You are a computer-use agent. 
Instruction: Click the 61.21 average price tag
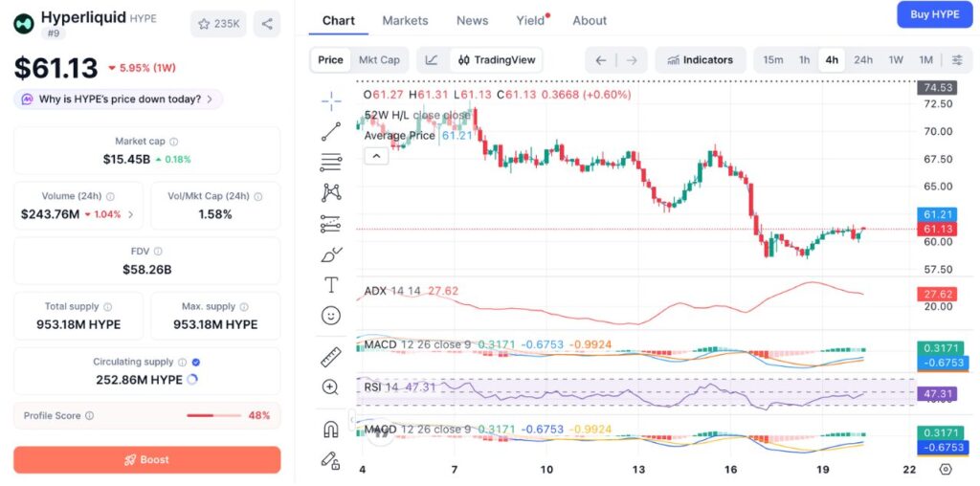936,214
